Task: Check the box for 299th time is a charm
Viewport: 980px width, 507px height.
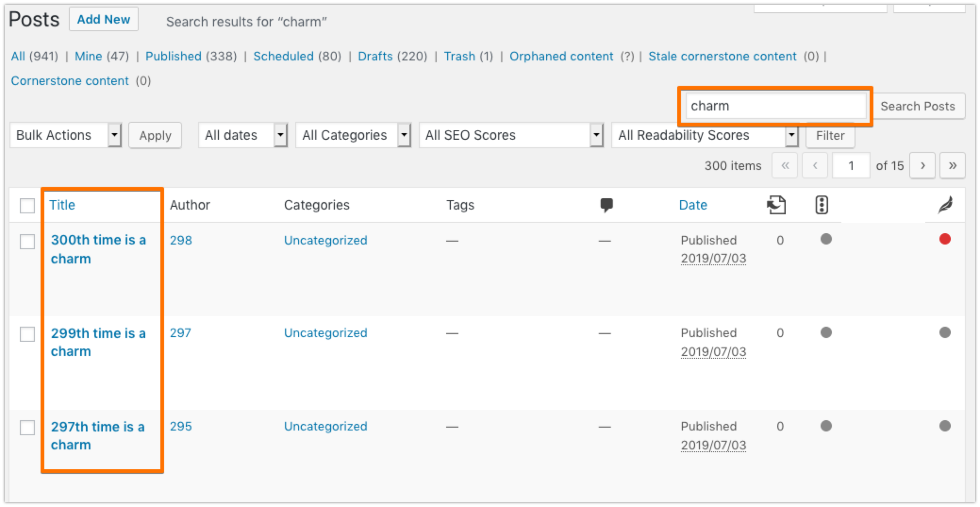Action: (27, 334)
